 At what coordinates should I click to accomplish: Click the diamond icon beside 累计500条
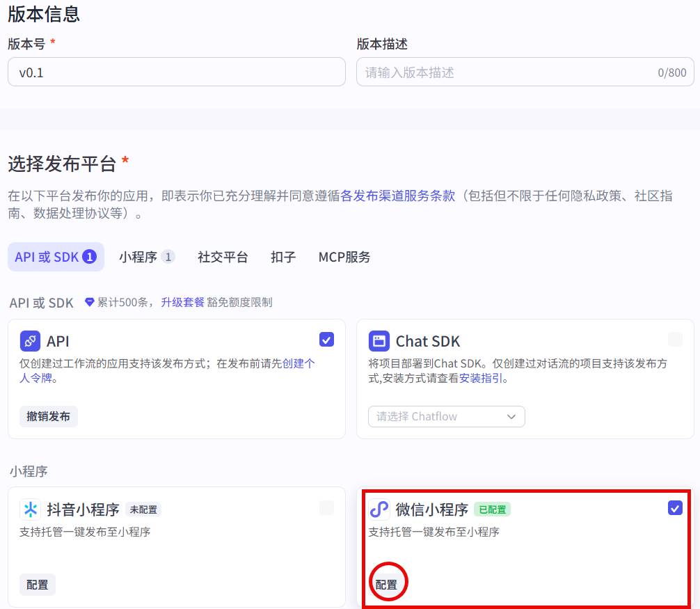pos(89,302)
